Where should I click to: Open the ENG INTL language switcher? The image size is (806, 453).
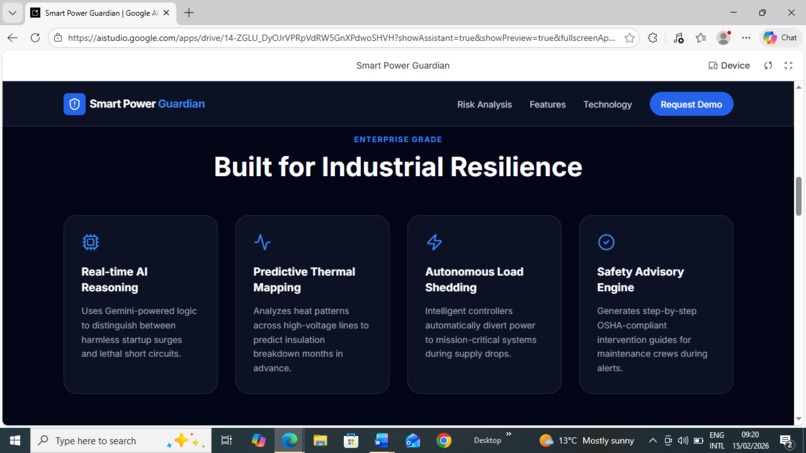717,441
